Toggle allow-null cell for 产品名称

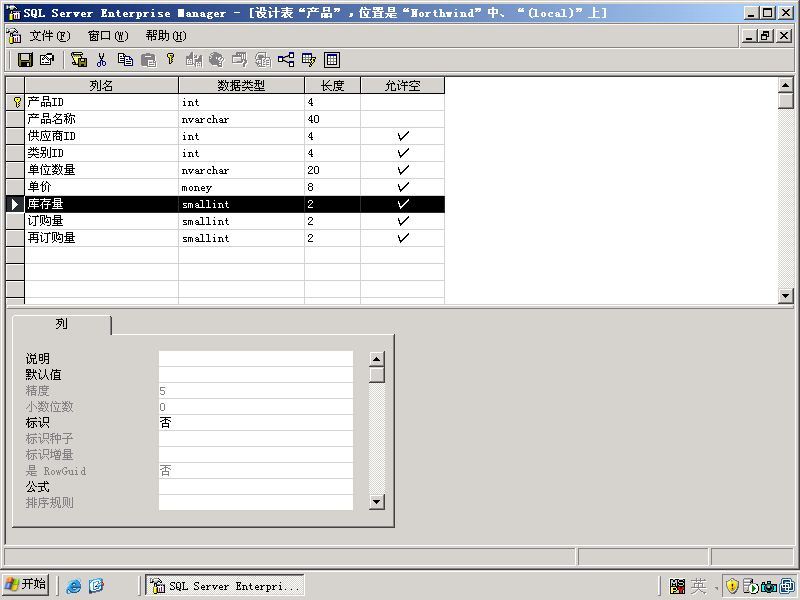click(403, 119)
